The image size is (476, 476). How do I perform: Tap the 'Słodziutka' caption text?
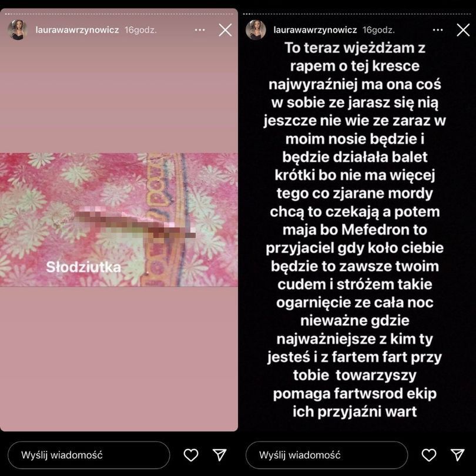click(83, 267)
